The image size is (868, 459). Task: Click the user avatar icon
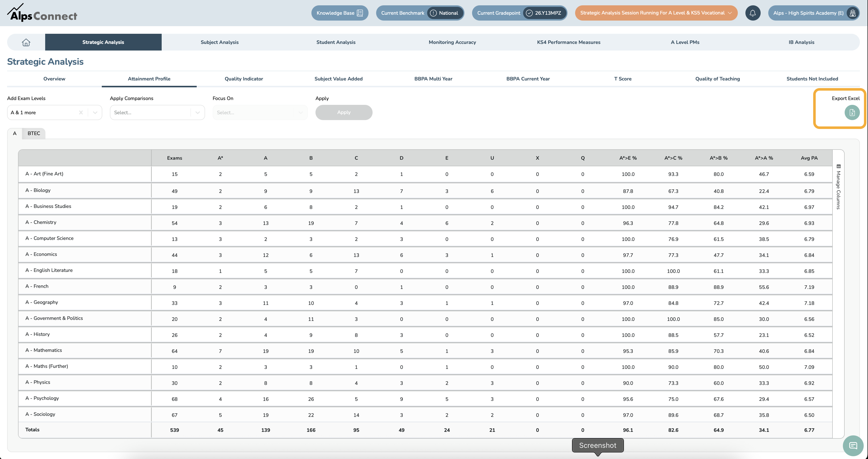(x=853, y=13)
